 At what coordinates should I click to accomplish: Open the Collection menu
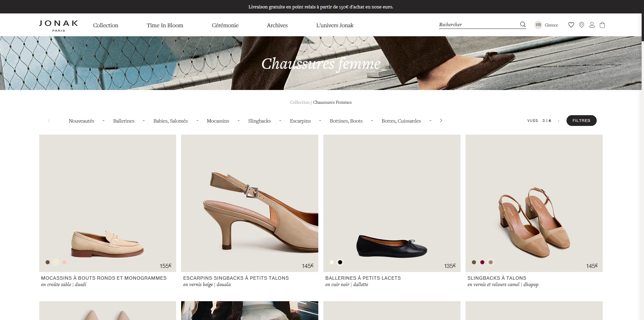pyautogui.click(x=106, y=25)
